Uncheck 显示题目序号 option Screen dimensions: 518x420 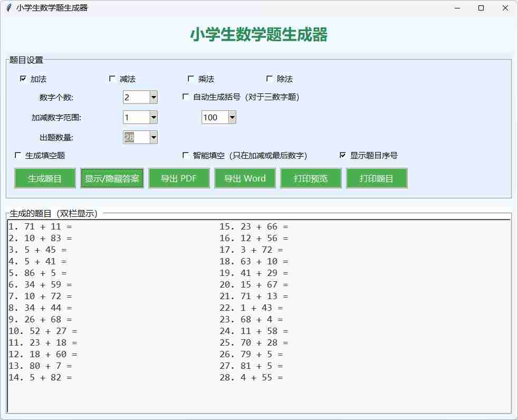coord(343,155)
